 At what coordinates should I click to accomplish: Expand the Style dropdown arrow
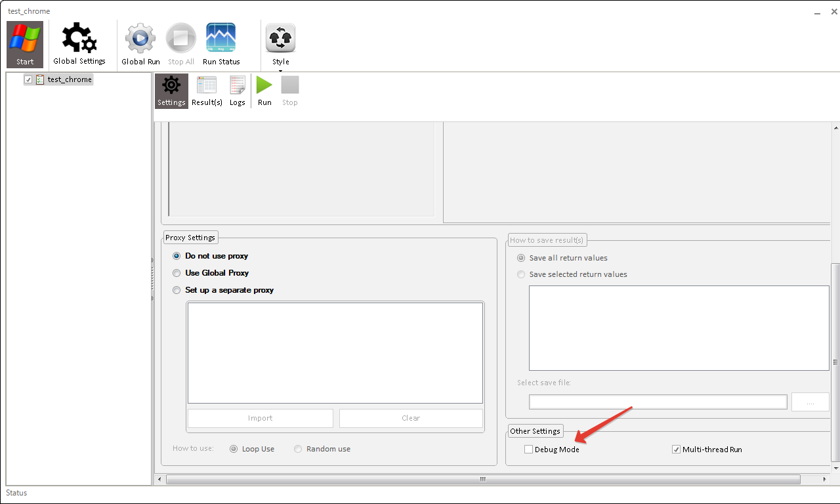(280, 70)
